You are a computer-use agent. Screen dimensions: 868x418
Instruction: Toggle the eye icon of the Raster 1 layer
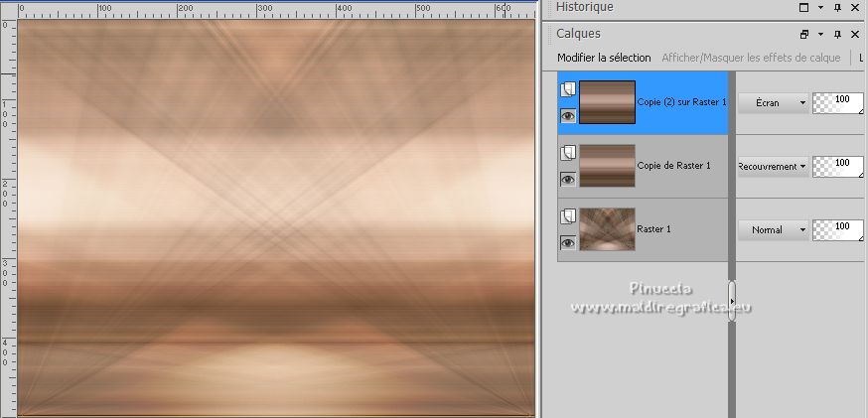[568, 242]
